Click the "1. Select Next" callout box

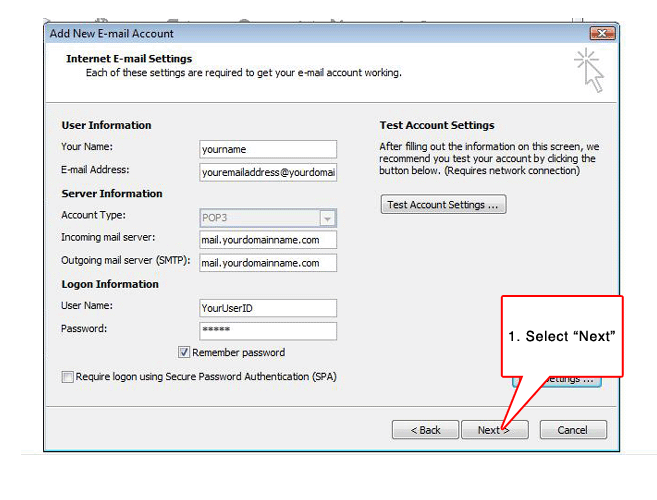561,336
